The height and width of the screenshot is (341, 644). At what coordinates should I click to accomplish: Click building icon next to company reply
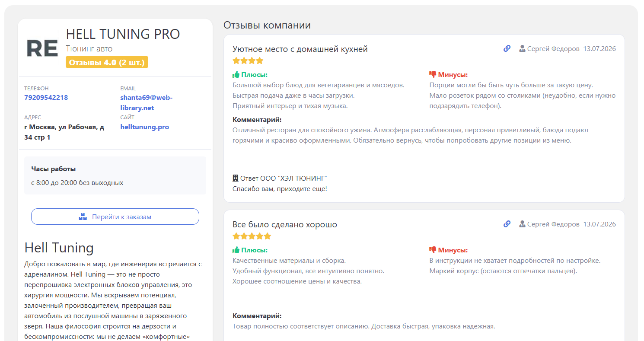pos(236,178)
